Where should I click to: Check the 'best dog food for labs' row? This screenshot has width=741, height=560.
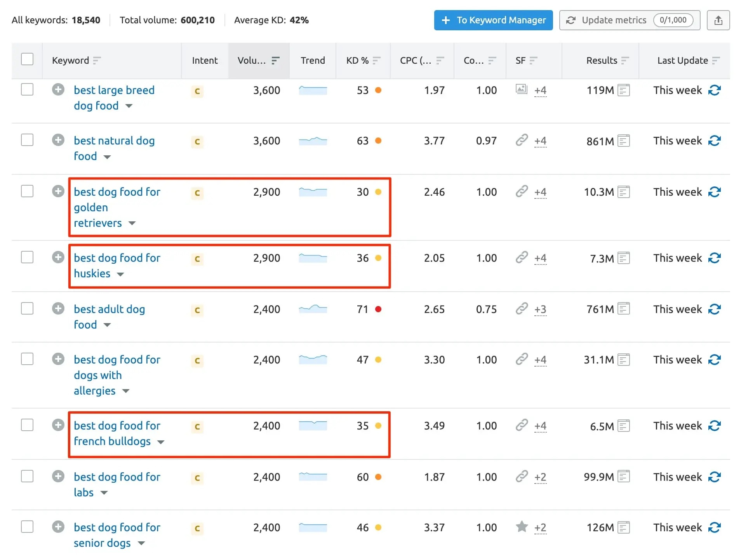pyautogui.click(x=27, y=476)
